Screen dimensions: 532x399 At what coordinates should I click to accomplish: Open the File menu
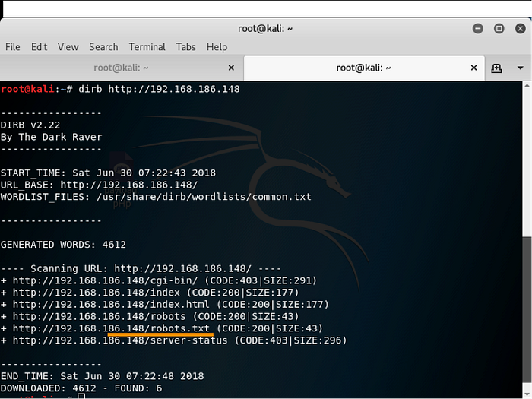click(13, 47)
